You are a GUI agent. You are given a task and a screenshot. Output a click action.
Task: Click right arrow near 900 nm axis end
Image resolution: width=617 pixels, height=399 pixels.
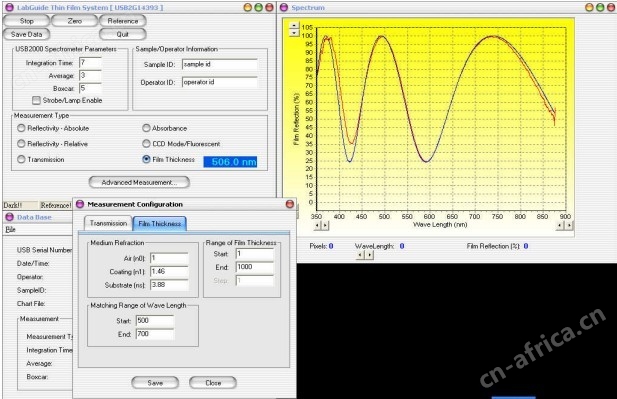point(569,225)
